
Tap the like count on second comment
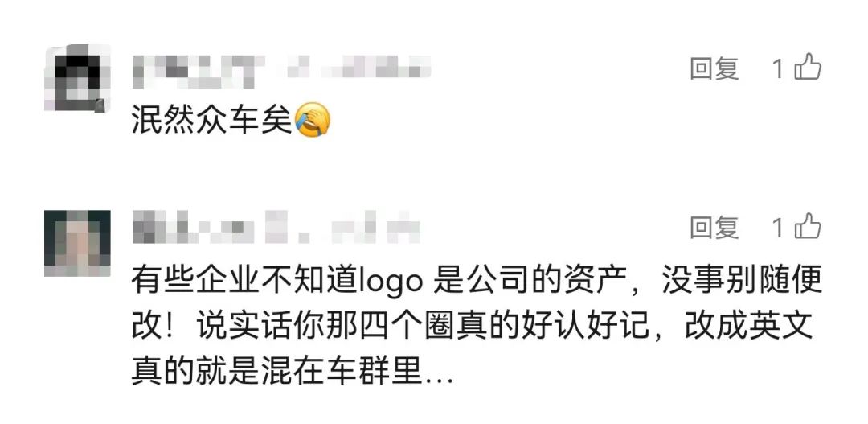778,228
